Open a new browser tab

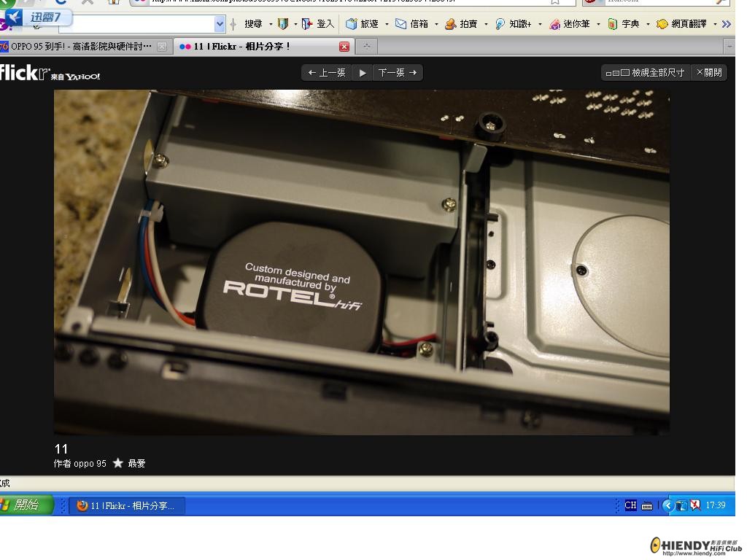[x=366, y=46]
